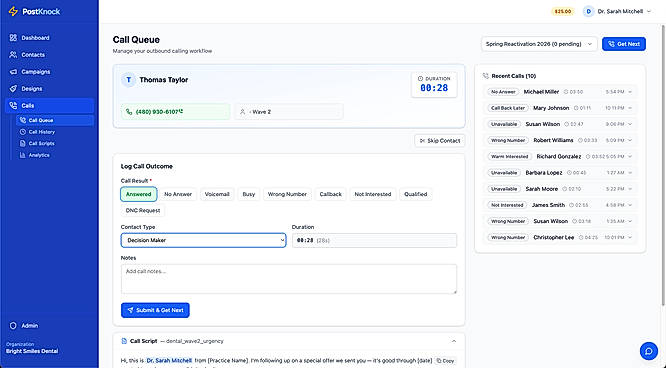Select the Calls sidebar section

(x=49, y=105)
